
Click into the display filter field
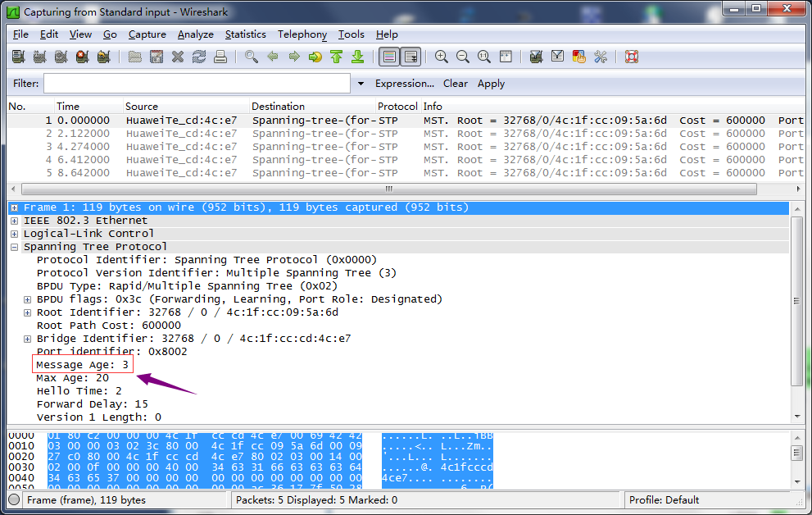coord(197,84)
